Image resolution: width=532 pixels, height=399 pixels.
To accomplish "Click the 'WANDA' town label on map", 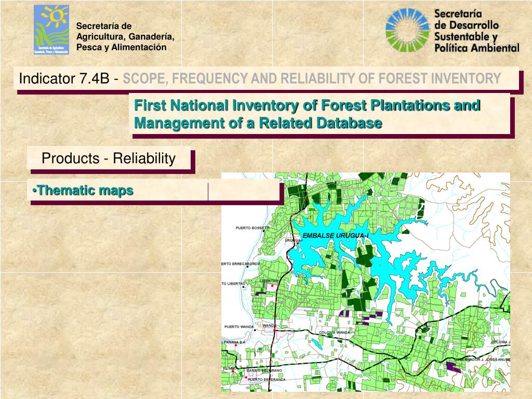I will [269, 325].
